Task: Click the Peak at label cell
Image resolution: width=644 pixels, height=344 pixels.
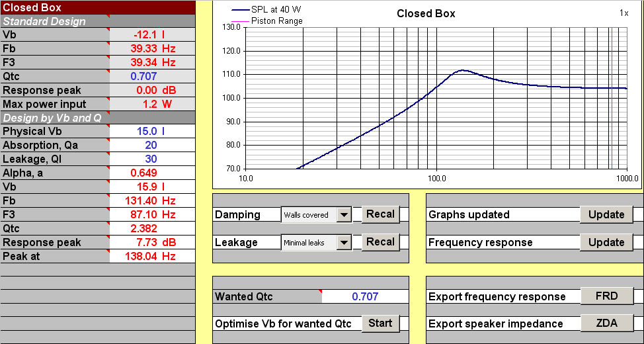Action: pos(55,256)
